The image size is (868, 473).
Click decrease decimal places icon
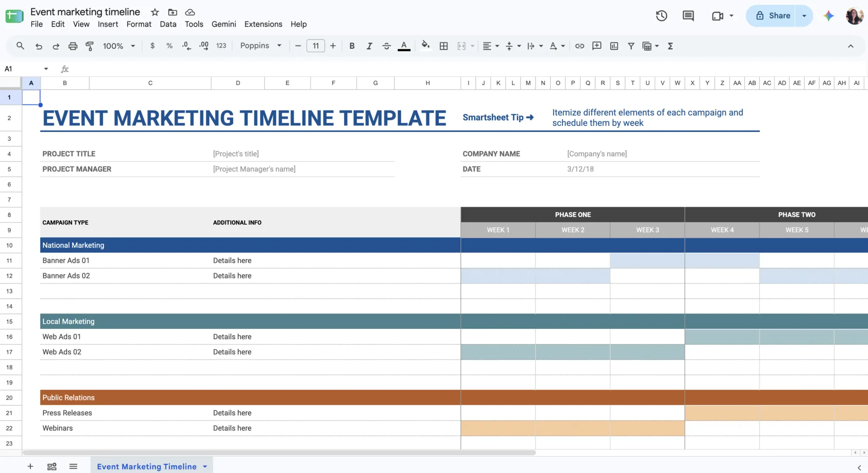coord(186,46)
